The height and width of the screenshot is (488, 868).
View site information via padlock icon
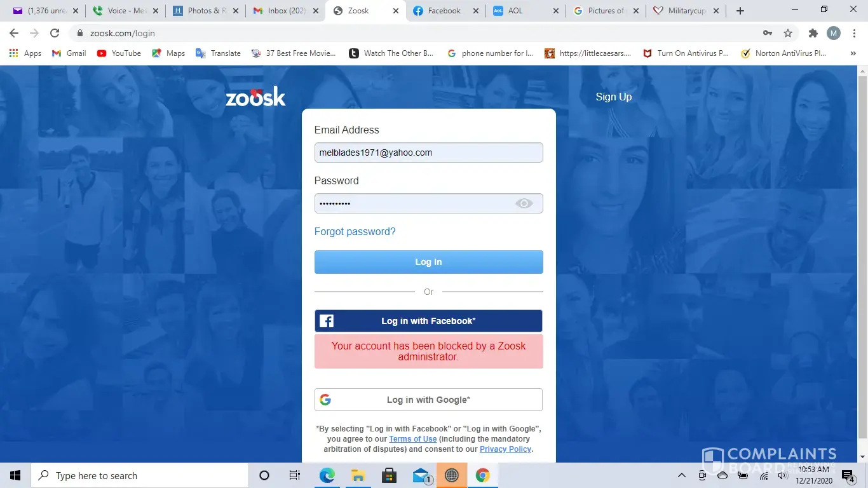(x=80, y=33)
